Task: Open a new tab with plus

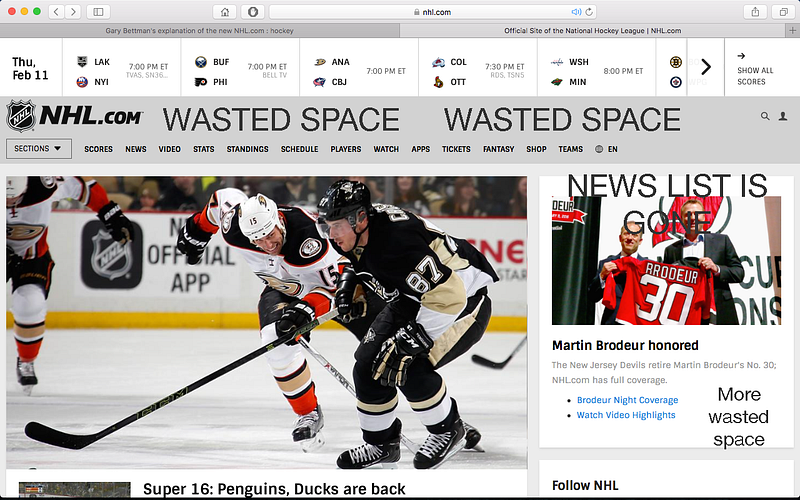Action: (792, 31)
